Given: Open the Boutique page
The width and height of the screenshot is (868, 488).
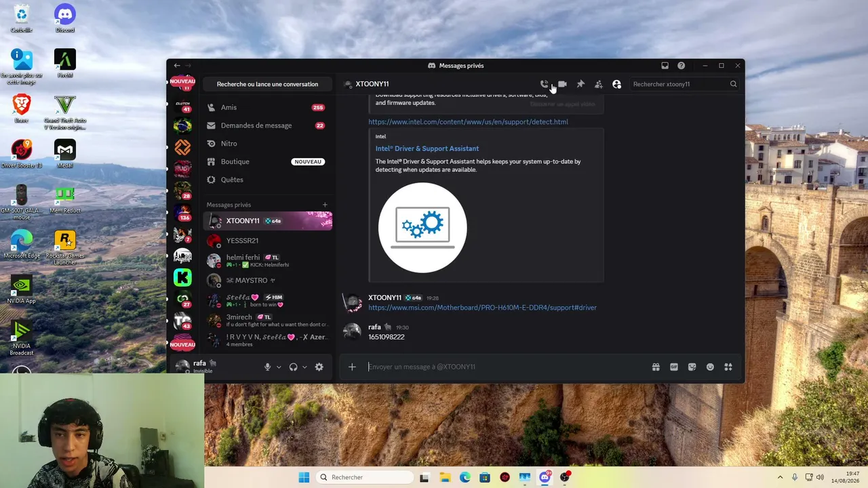Looking at the screenshot, I should (x=267, y=161).
